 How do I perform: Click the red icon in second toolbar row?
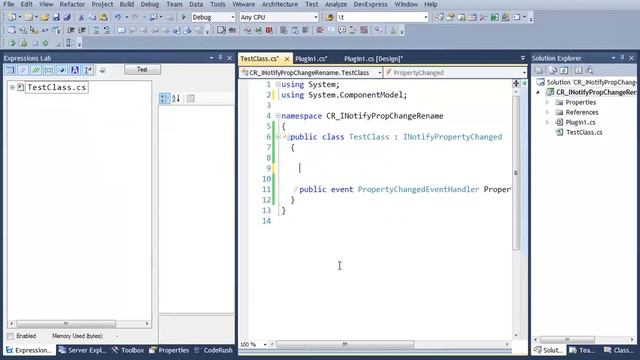(269, 30)
